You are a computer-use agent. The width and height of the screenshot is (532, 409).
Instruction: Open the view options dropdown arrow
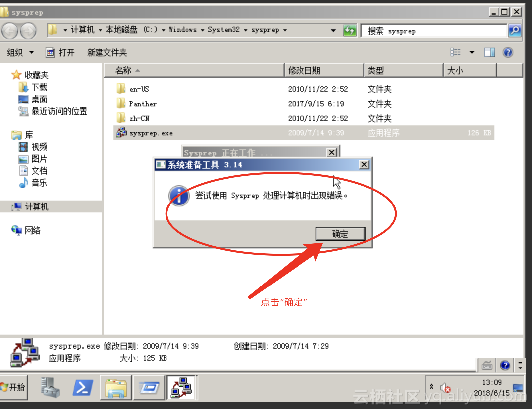[x=472, y=52]
